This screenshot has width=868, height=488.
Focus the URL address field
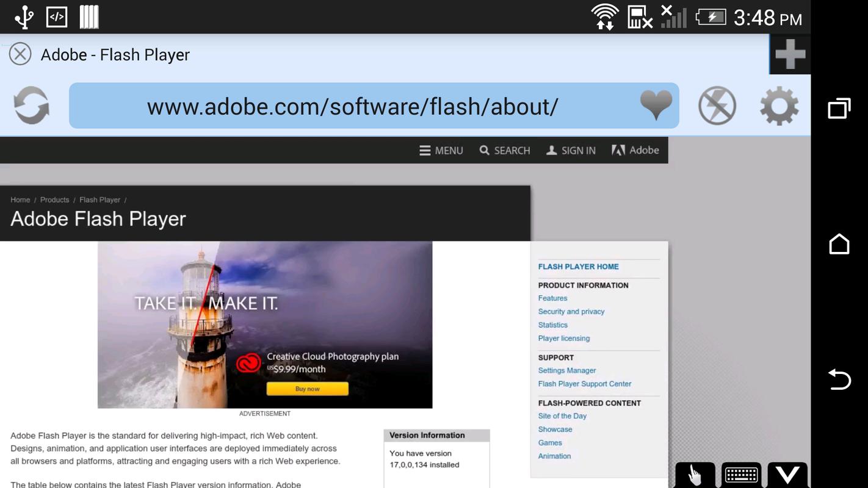[374, 106]
